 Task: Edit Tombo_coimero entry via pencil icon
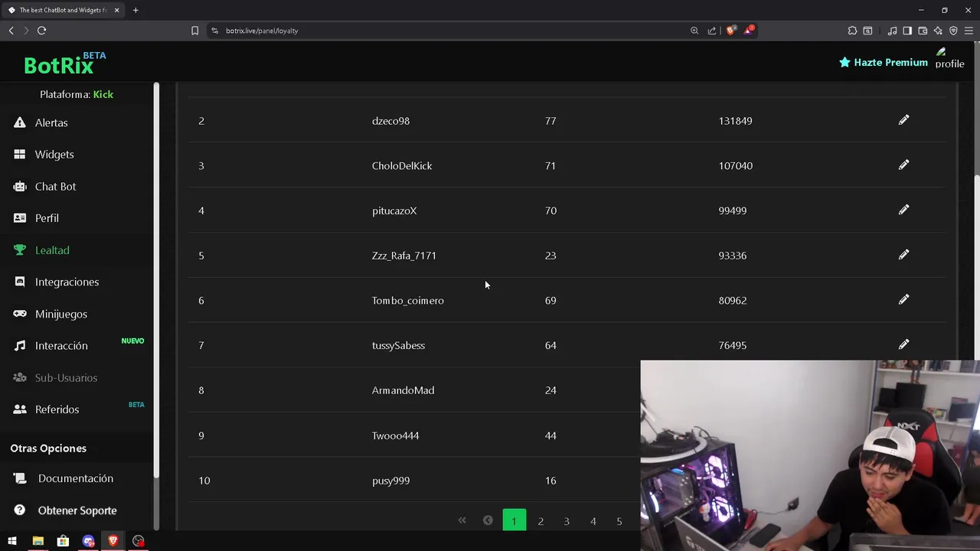[903, 300]
